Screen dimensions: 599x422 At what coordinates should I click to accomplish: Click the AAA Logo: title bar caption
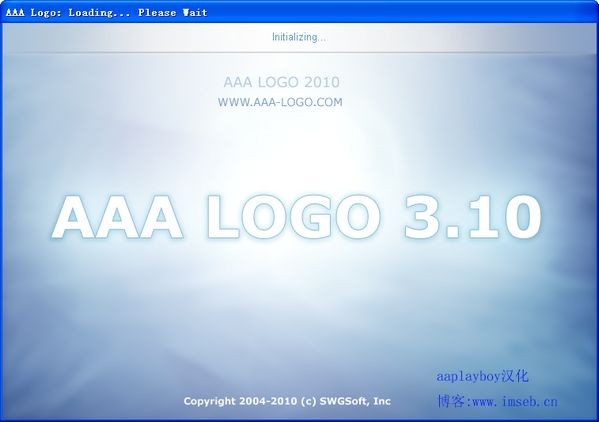[x=33, y=13]
